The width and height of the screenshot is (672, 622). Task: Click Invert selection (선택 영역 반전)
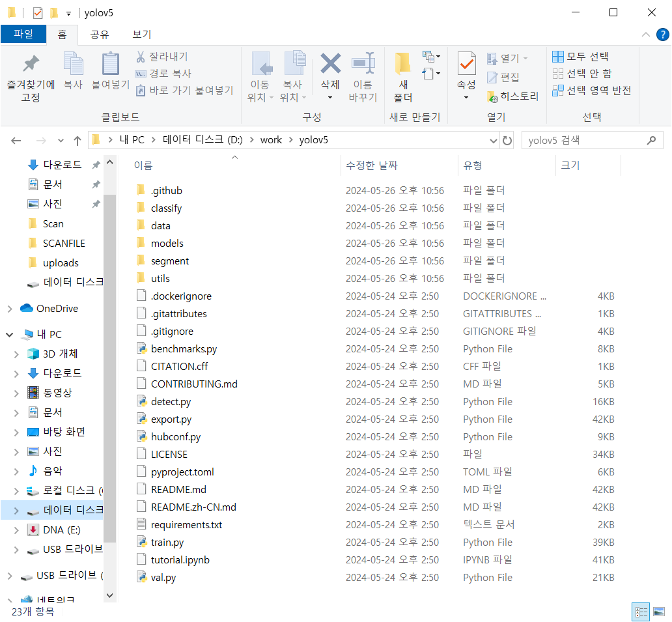point(591,91)
